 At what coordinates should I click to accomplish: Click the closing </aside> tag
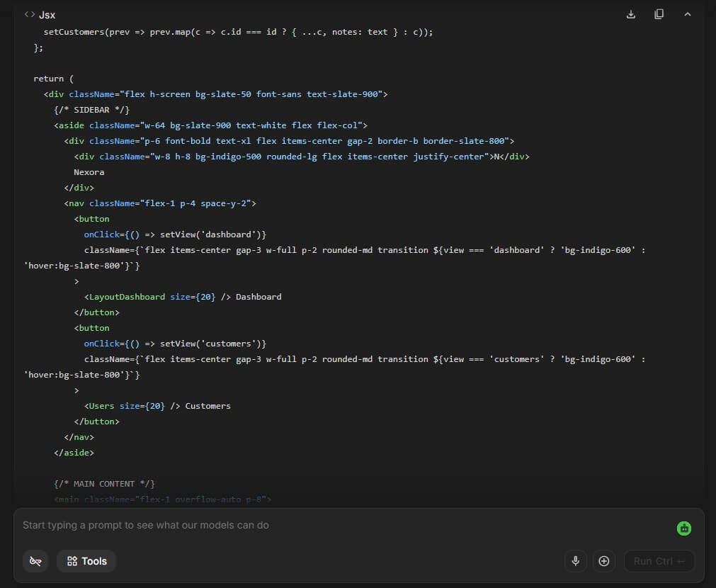coord(74,453)
